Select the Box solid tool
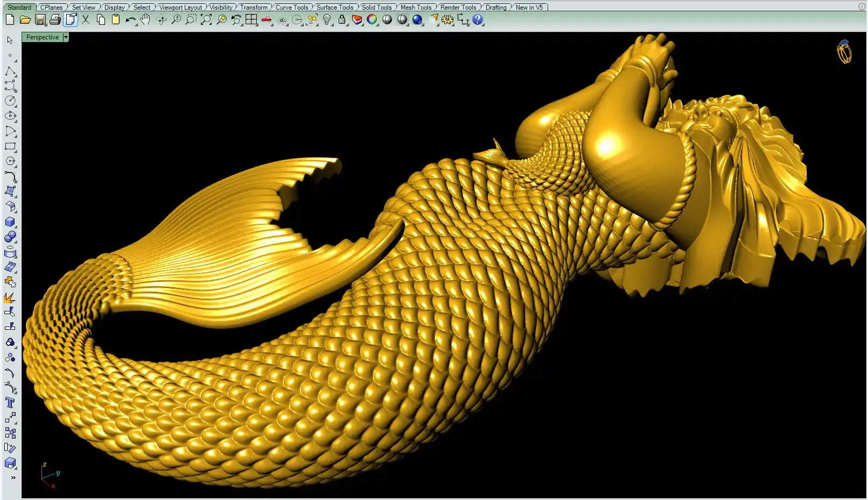Screen dimensions: 868x500 click(10, 222)
